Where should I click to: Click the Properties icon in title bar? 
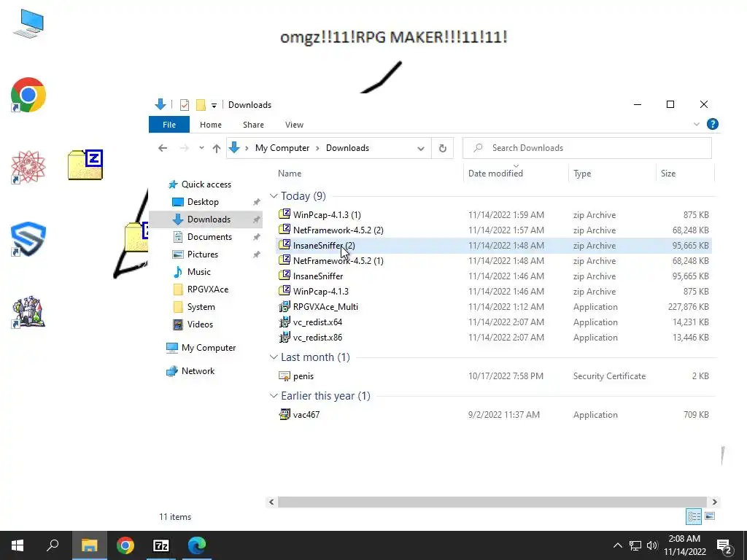tap(185, 105)
